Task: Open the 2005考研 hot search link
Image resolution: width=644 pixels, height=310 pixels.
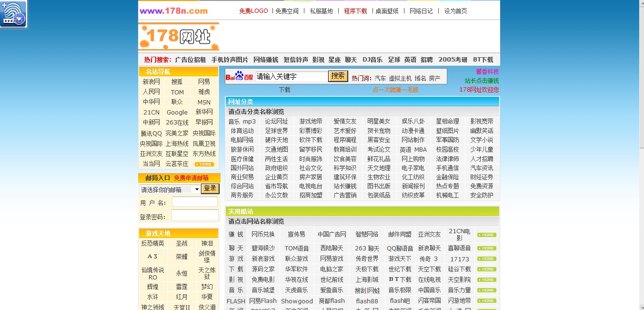Action: (453, 60)
